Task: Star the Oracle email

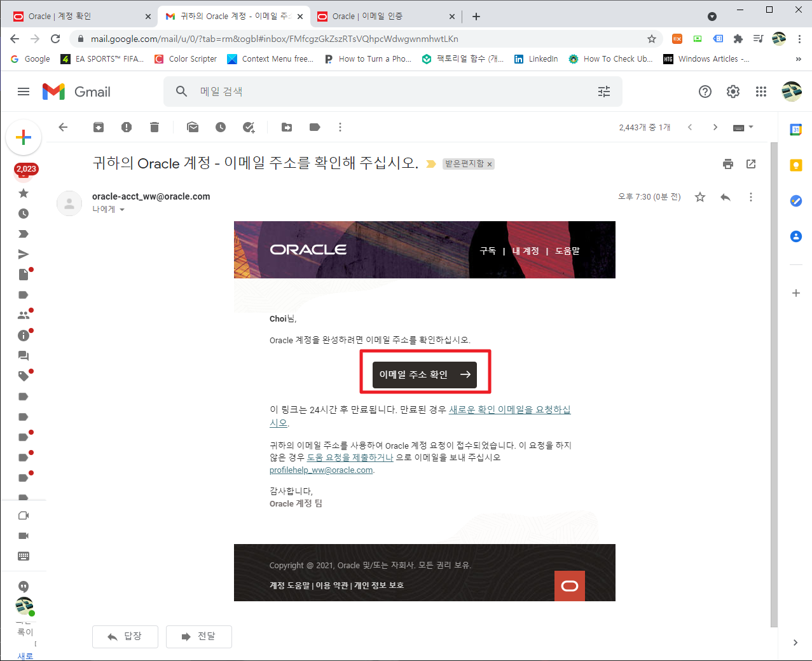Action: 700,197
